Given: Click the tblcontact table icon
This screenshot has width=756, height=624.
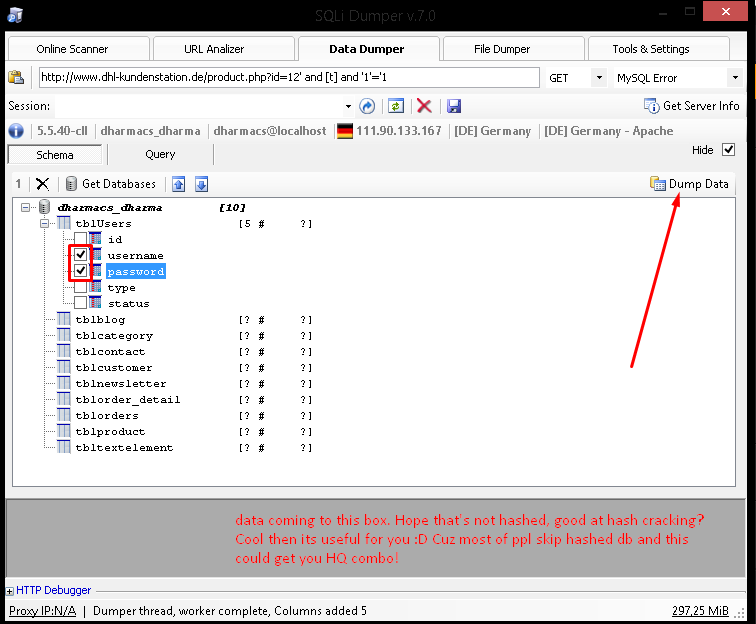Looking at the screenshot, I should pos(64,351).
